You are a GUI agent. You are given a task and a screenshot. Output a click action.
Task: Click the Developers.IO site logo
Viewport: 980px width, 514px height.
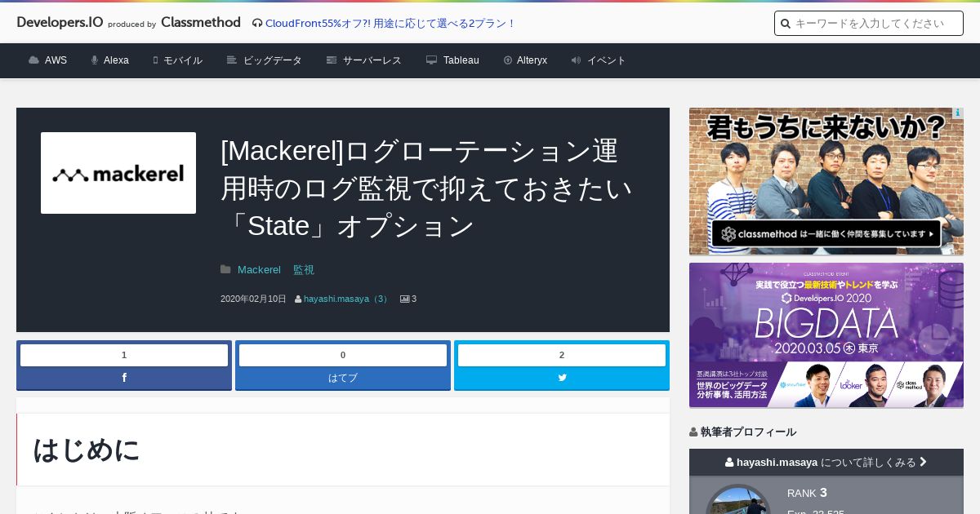60,22
